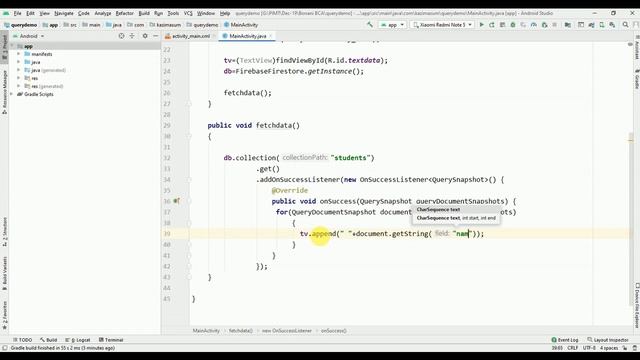Toggle the Gradle side tool window
Image resolution: width=640 pixels, height=360 pixels.
(x=636, y=79)
